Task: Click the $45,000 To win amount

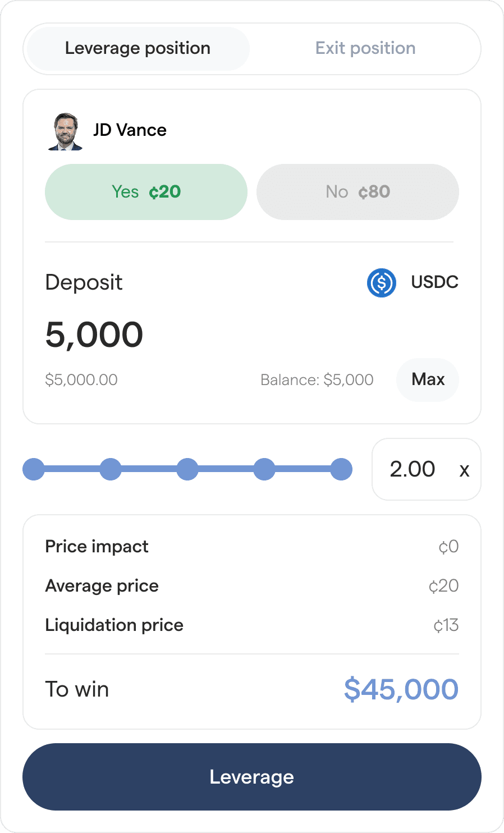Action: 401,689
